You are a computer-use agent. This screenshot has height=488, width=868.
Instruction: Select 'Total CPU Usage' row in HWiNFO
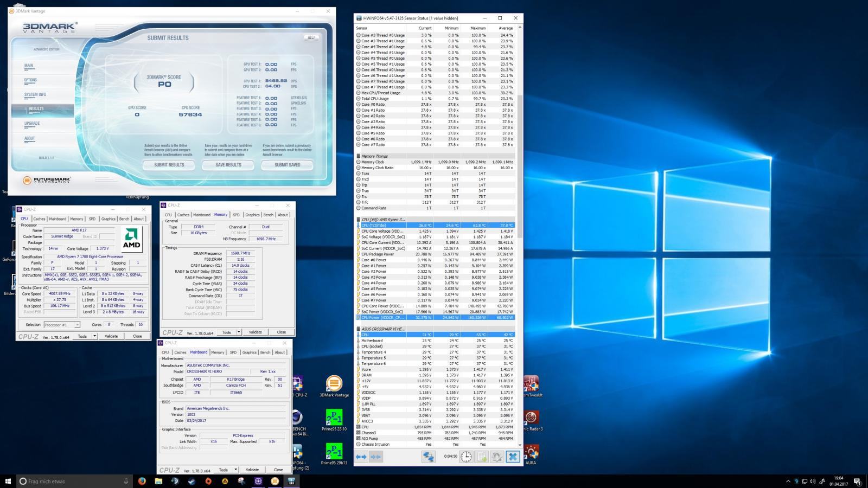(435, 99)
